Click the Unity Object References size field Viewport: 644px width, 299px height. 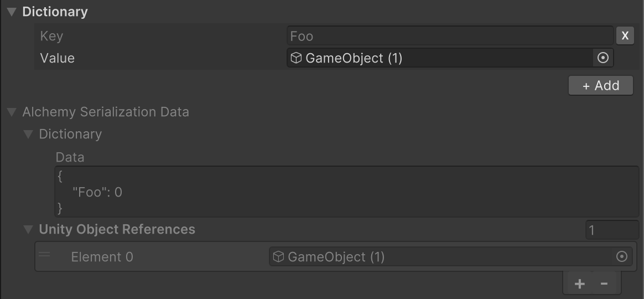[x=612, y=230]
